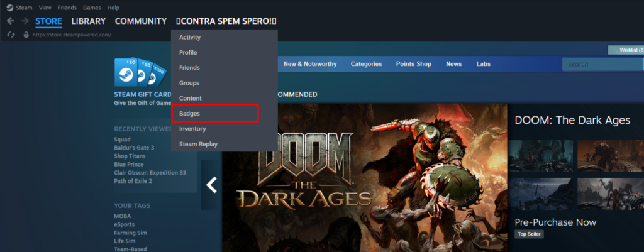Screen dimensions: 644x252
Task: View the top-left DOOM screenshot thumbnail
Action: [540, 156]
